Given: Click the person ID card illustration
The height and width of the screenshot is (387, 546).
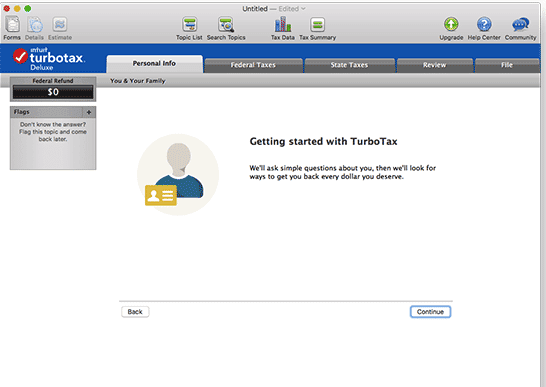Looking at the screenshot, I should pyautogui.click(x=178, y=175).
